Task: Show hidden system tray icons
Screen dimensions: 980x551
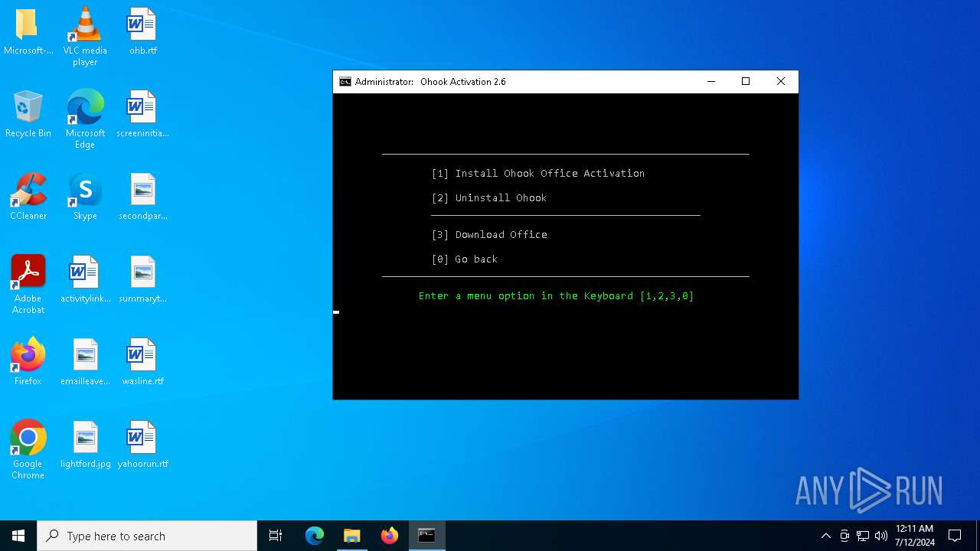Action: pos(825,536)
